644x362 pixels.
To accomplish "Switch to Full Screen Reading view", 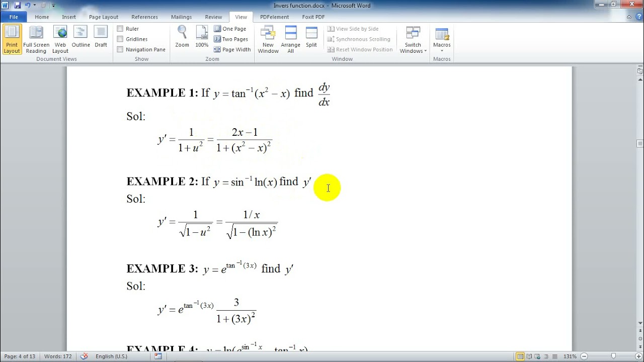I will 36,39.
